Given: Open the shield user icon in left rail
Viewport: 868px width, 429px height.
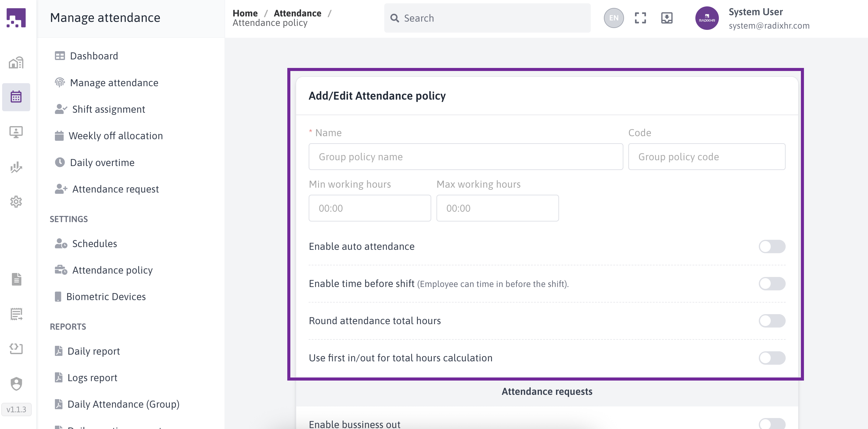Looking at the screenshot, I should pos(16,384).
